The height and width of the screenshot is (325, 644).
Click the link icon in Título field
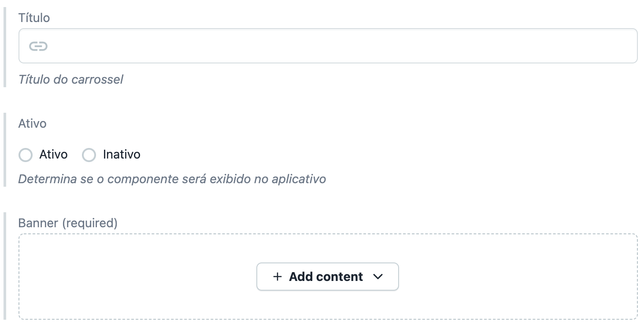(x=38, y=46)
